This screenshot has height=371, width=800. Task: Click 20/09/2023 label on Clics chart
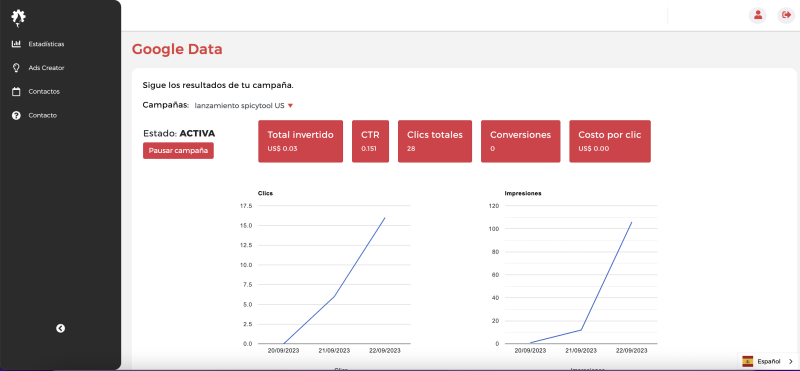(283, 351)
